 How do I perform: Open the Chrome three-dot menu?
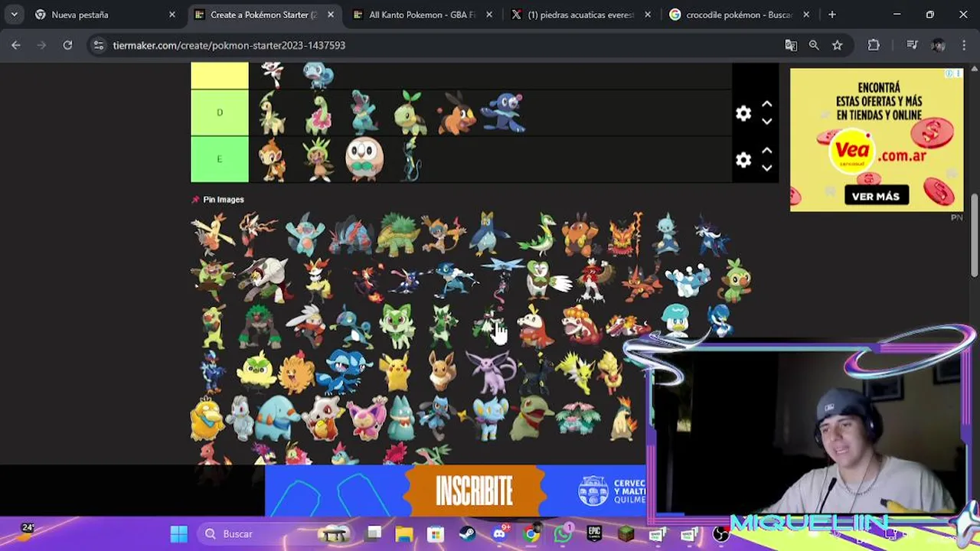(x=964, y=45)
